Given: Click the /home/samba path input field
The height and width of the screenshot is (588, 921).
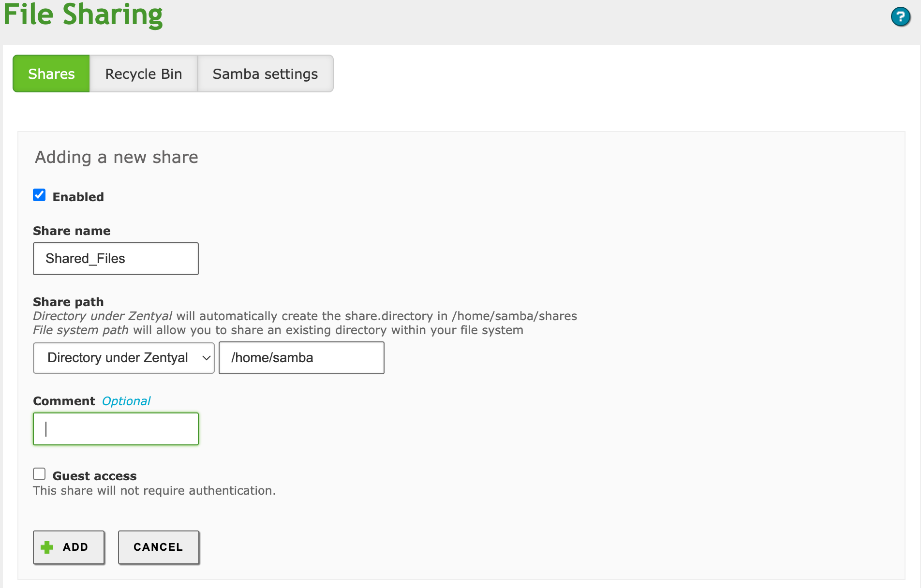Looking at the screenshot, I should [x=301, y=358].
